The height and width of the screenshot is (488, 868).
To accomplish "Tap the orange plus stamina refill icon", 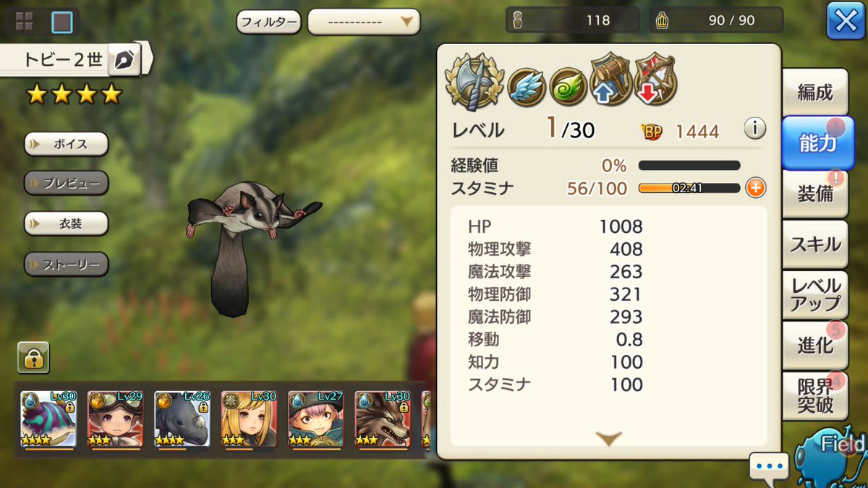I will point(755,188).
